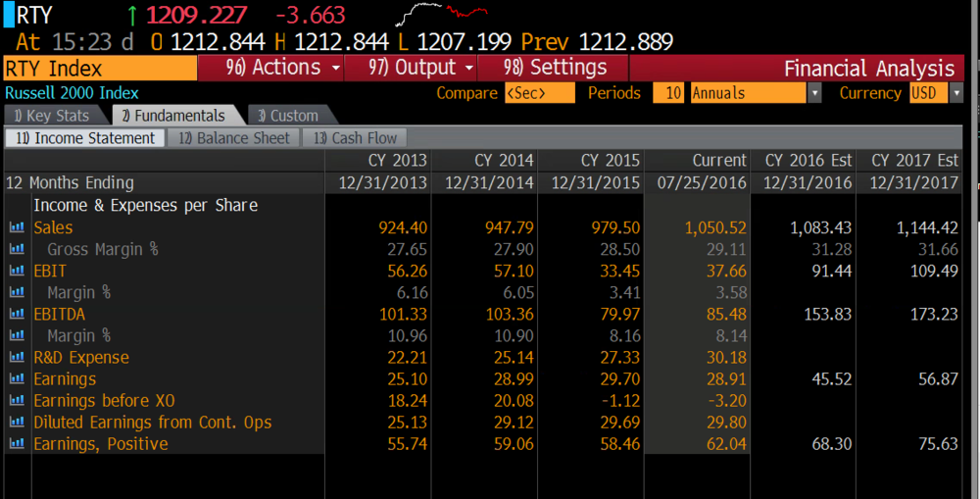Switch to the Key Stats tab
Viewport: 980px width, 499px height.
[52, 116]
